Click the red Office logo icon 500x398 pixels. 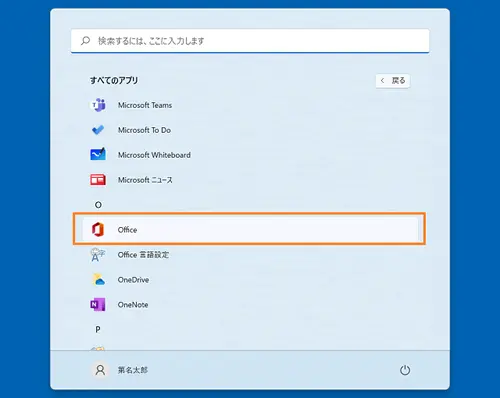98,229
